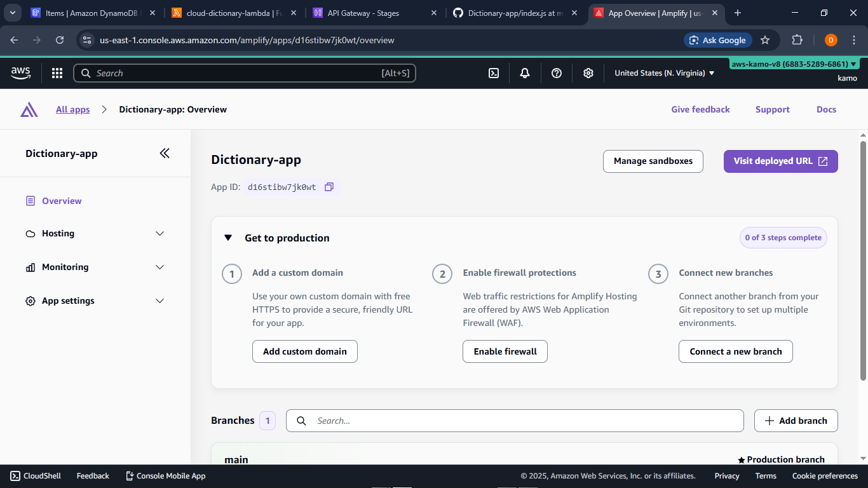The height and width of the screenshot is (488, 868).
Task: Open console settings with the gear icon
Action: (588, 73)
